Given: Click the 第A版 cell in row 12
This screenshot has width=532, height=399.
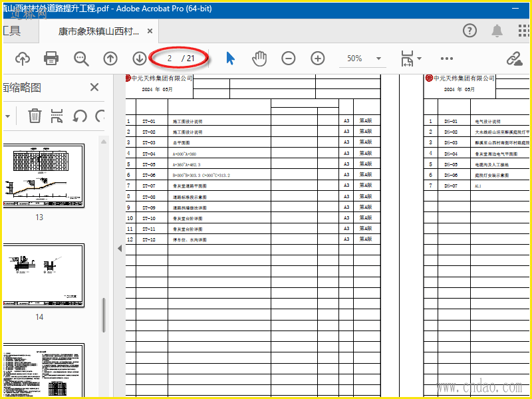Looking at the screenshot, I should (x=366, y=239).
